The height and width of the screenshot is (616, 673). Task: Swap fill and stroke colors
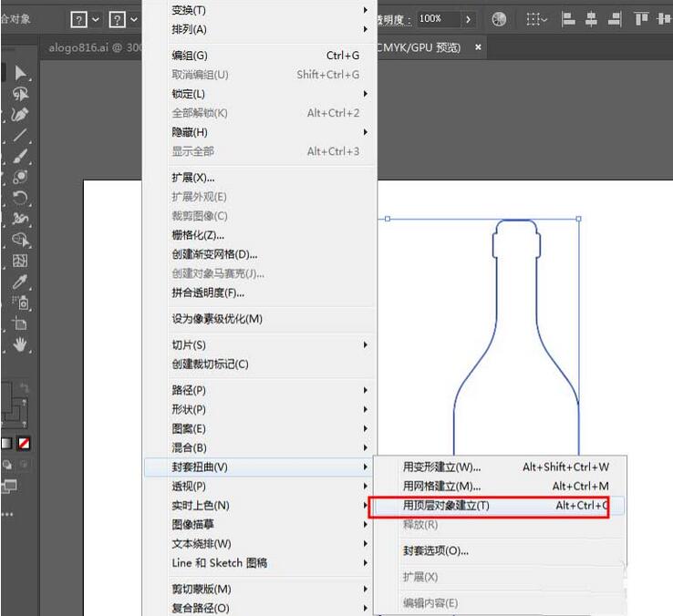coord(24,389)
